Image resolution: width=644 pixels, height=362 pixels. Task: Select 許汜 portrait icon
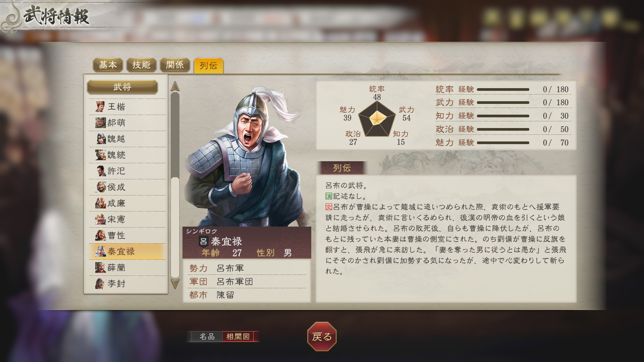(x=100, y=171)
